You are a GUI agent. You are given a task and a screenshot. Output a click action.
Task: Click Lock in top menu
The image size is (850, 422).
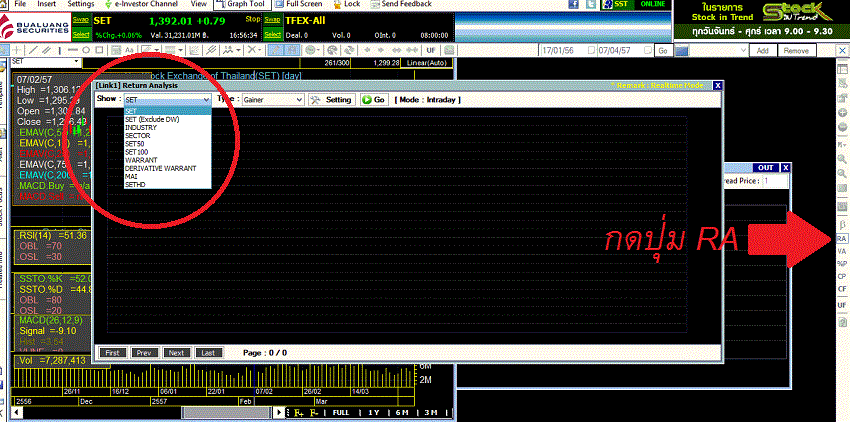pos(346,4)
